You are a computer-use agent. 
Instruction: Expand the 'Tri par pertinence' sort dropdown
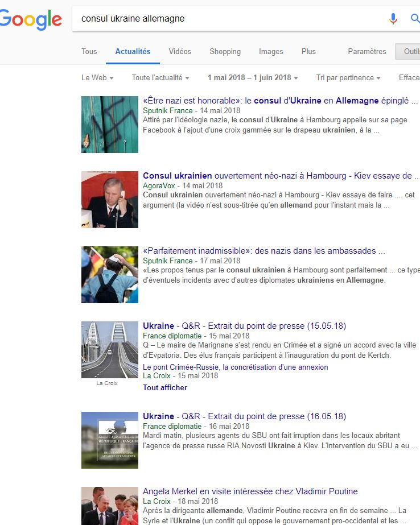coord(348,78)
